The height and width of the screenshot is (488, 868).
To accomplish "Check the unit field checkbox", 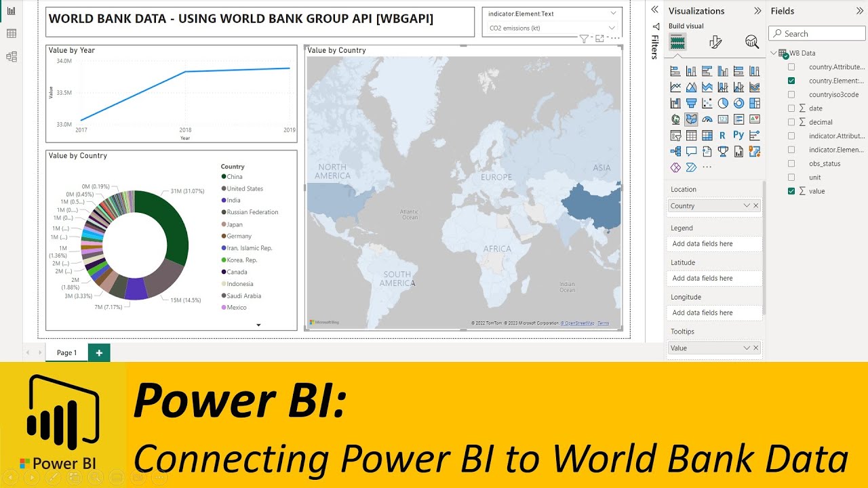I will click(791, 178).
